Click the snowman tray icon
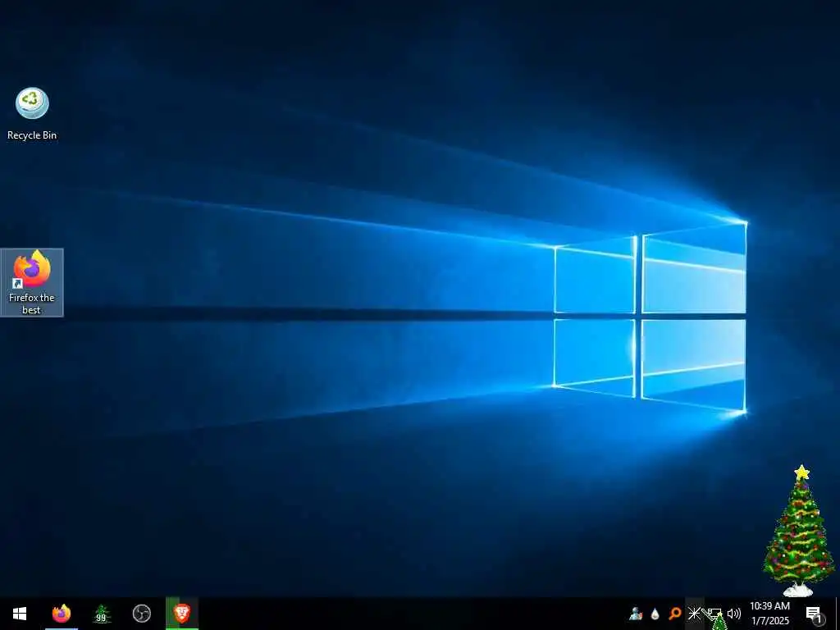The width and height of the screenshot is (840, 630). click(x=636, y=614)
